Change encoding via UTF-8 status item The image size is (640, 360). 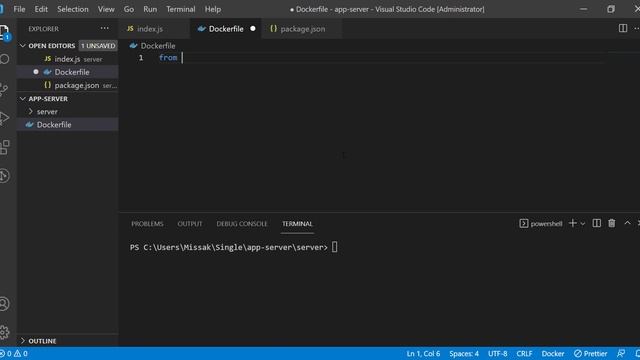[497, 353]
